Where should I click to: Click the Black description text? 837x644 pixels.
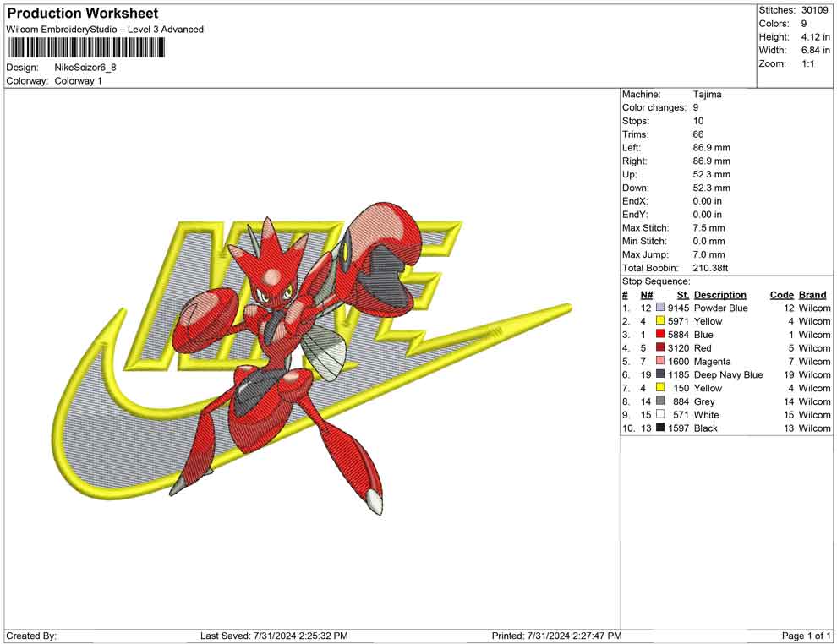[706, 428]
